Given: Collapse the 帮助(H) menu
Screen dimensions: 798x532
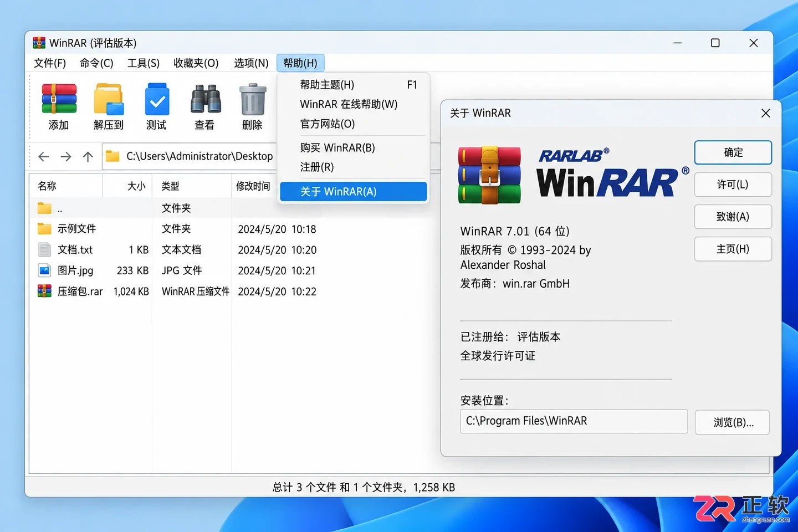Looking at the screenshot, I should click(300, 63).
